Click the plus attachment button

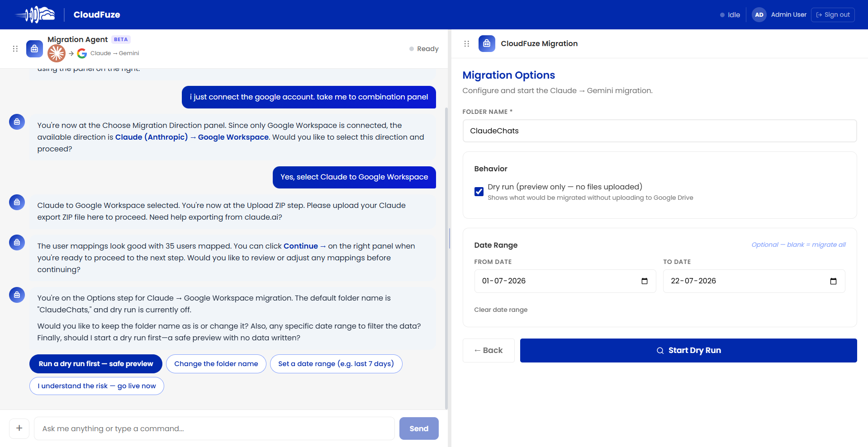(x=19, y=428)
